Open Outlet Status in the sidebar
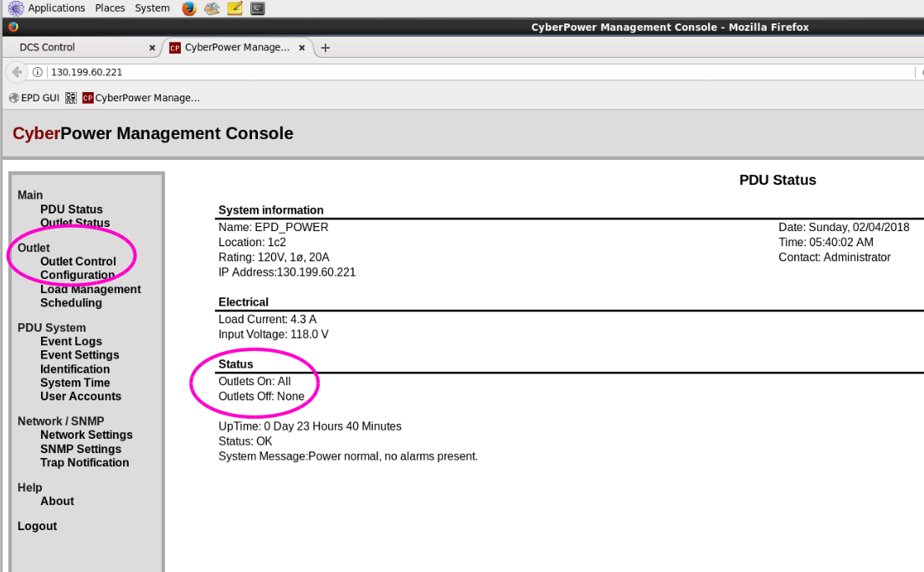Screen dimensions: 924x572 [x=74, y=223]
